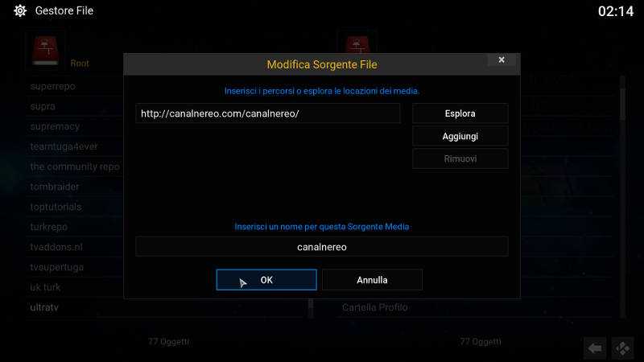Screen dimensions: 644x362
Task: Click the red drive icon above Root
Action: (46, 51)
